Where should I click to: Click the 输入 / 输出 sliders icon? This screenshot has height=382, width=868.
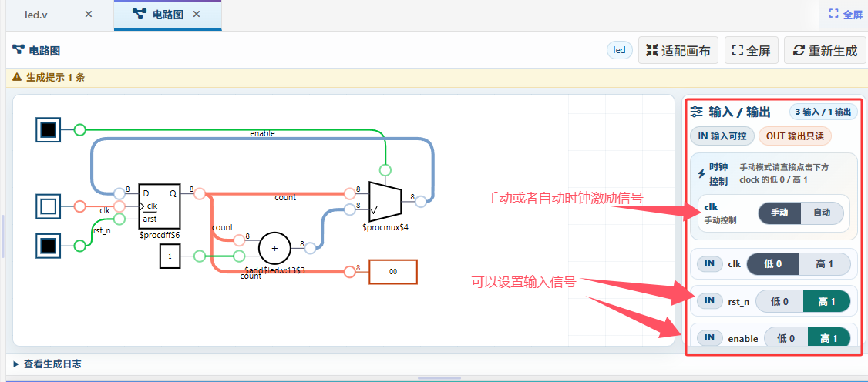coord(697,112)
